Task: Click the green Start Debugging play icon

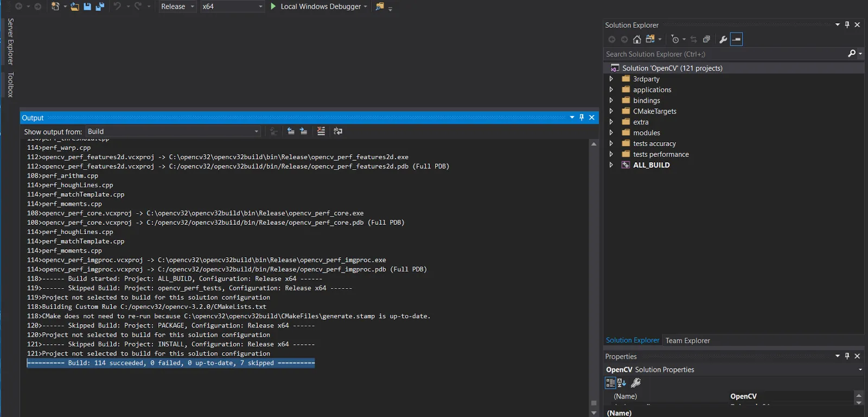Action: (273, 7)
